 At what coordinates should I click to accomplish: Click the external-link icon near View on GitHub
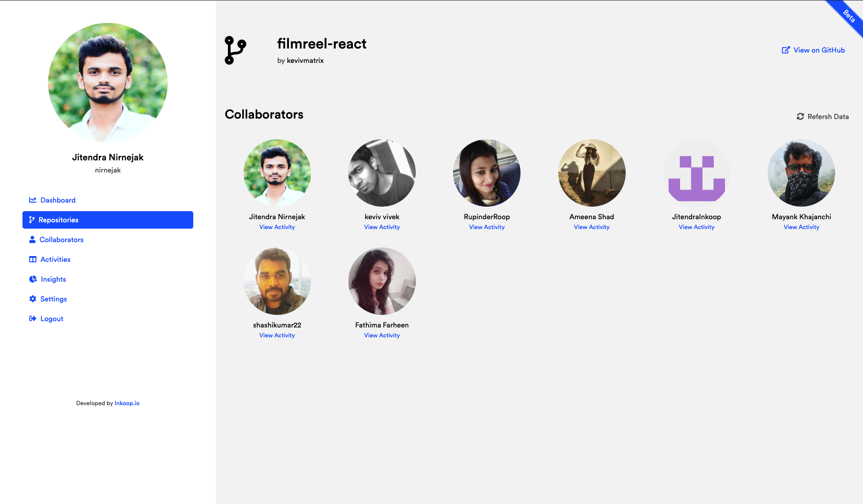click(x=786, y=50)
